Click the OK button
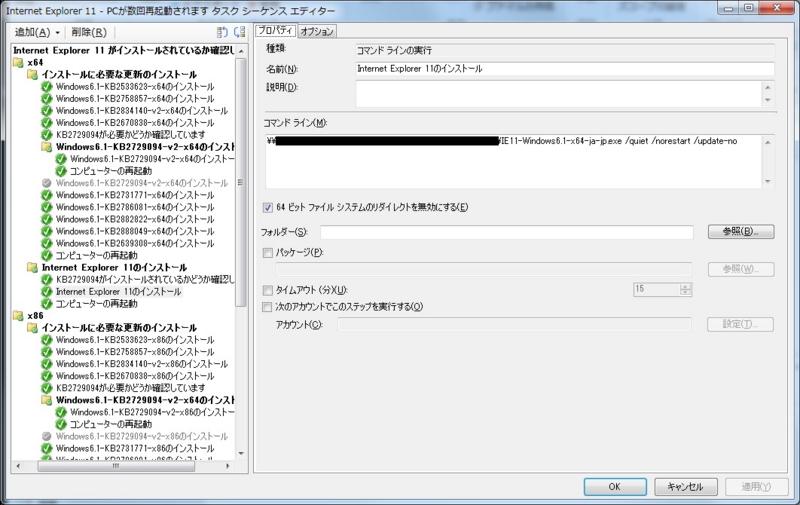800x505 pixels. tap(615, 487)
